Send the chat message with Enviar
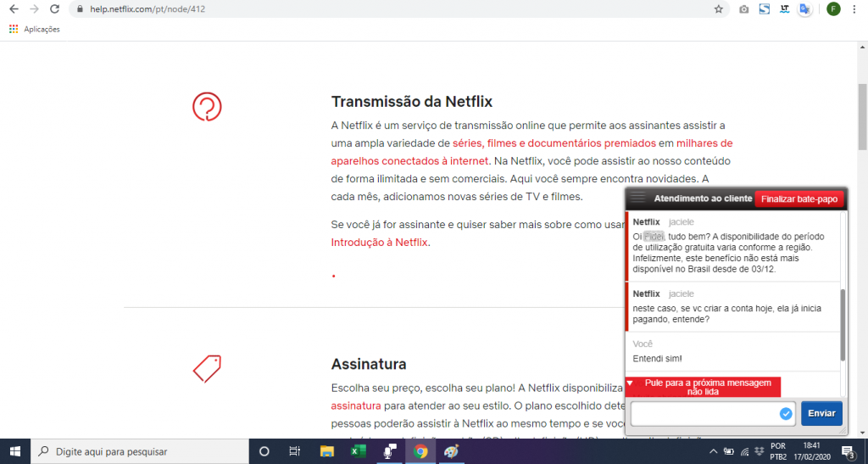 pos(821,413)
